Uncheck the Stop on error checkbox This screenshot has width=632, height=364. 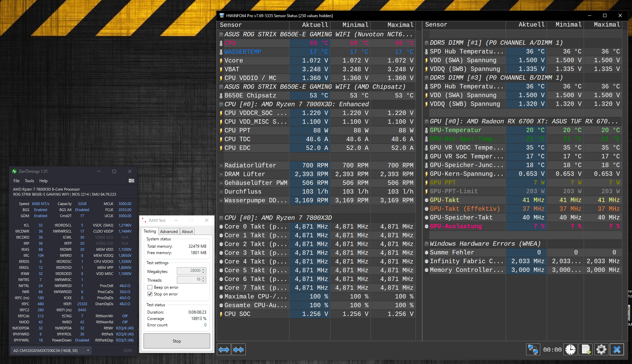[x=150, y=294]
